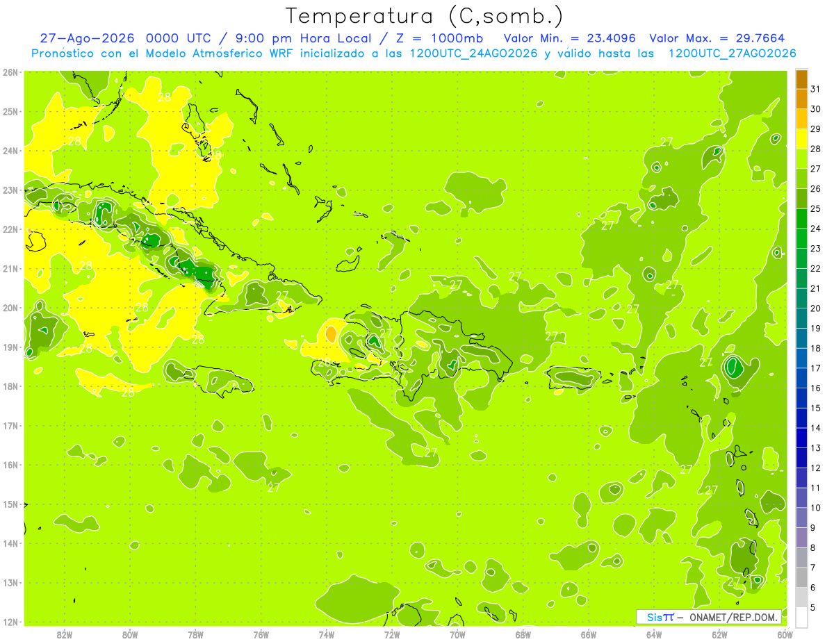Click the legend value '17'
834x644 pixels.
(815, 368)
